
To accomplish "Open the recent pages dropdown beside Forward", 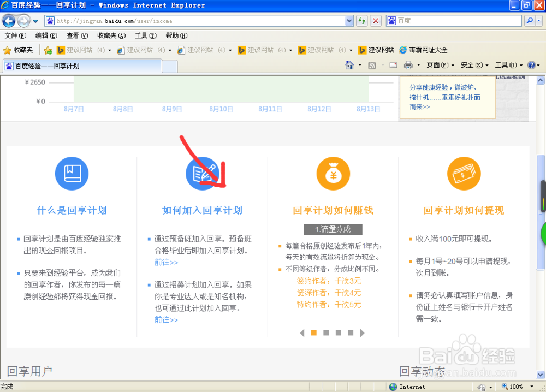I will (x=35, y=21).
